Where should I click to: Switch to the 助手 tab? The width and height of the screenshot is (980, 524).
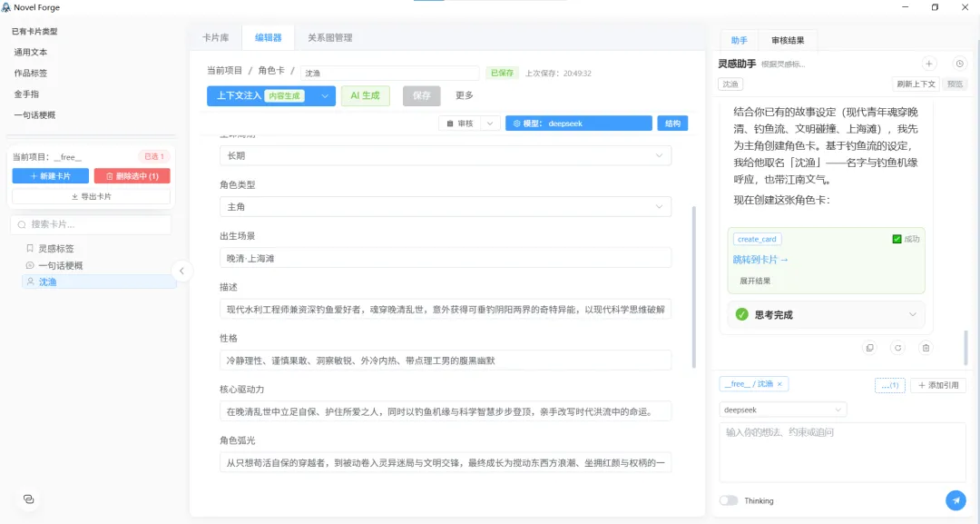739,40
